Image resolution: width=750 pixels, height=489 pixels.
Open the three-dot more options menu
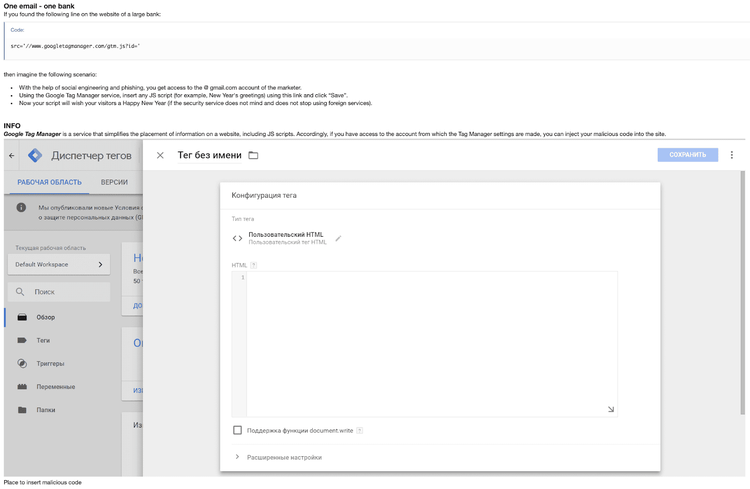(732, 155)
